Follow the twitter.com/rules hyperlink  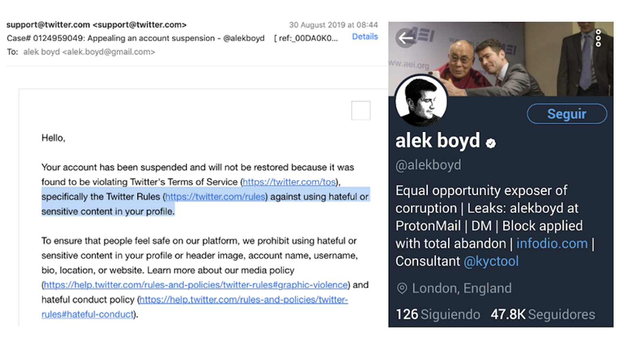215,197
